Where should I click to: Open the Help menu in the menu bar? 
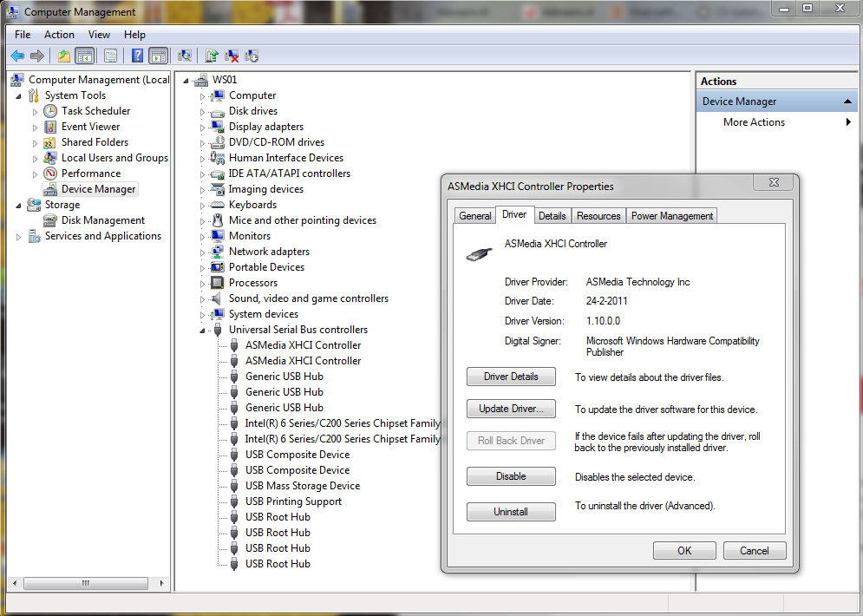click(134, 35)
